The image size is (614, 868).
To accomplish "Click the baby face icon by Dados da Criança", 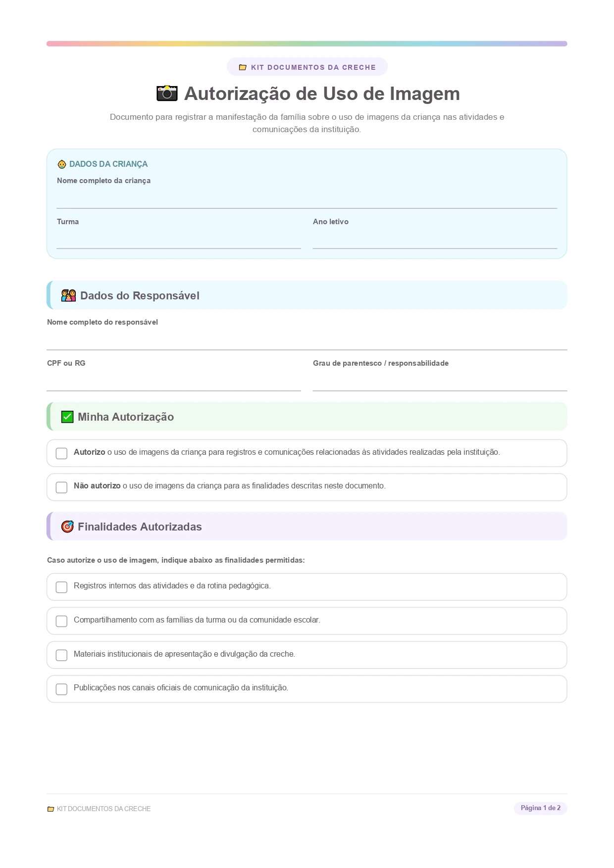I will pyautogui.click(x=62, y=164).
